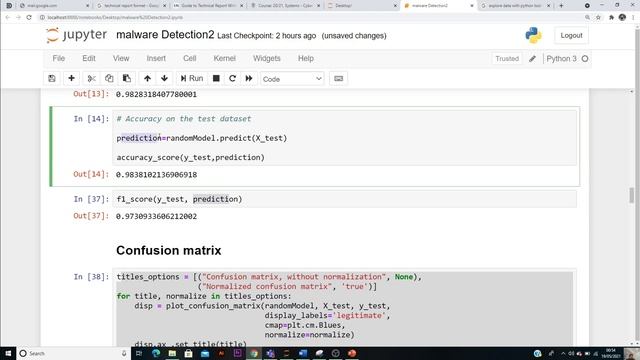Image resolution: width=640 pixels, height=360 pixels.
Task: Copy selected cells icon in toolbar
Action: click(109, 78)
